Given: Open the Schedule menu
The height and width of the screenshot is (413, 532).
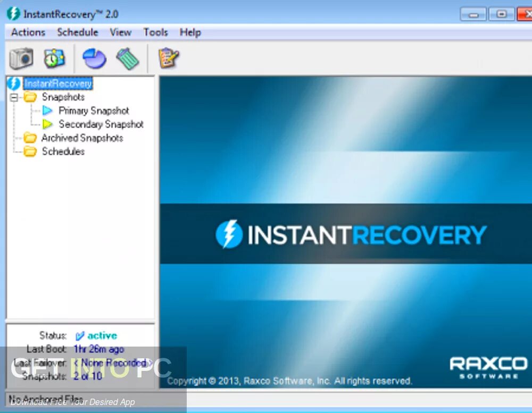Looking at the screenshot, I should pyautogui.click(x=78, y=32).
